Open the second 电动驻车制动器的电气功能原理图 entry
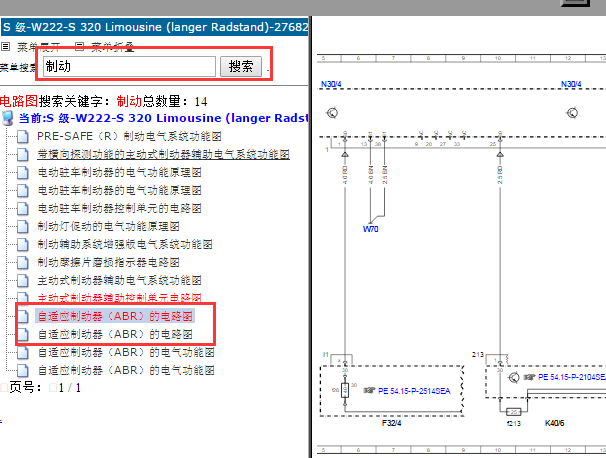The image size is (606, 458). tap(119, 191)
